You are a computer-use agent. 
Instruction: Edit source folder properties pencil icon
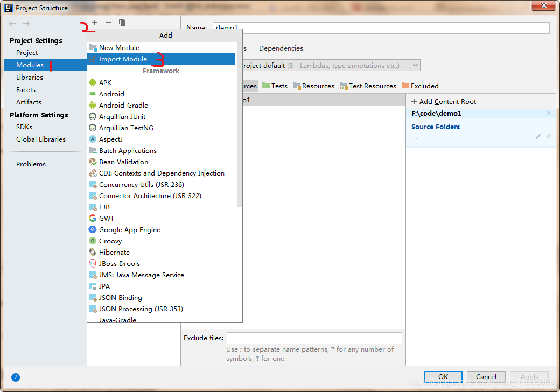538,136
